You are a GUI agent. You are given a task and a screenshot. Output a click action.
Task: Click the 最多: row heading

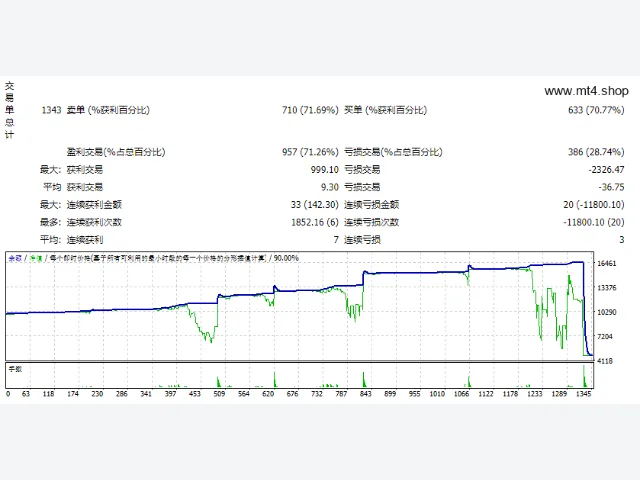point(50,222)
